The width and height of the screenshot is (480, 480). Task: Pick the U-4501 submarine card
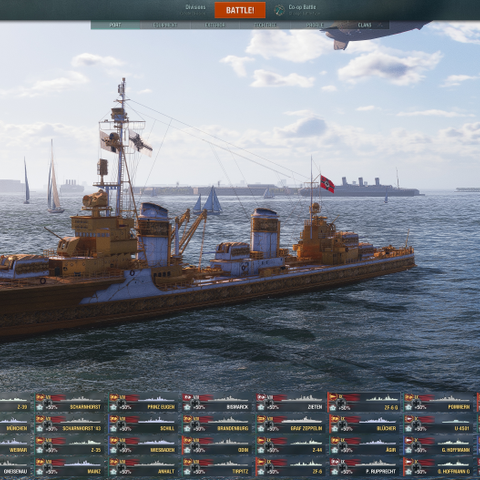tap(438, 424)
